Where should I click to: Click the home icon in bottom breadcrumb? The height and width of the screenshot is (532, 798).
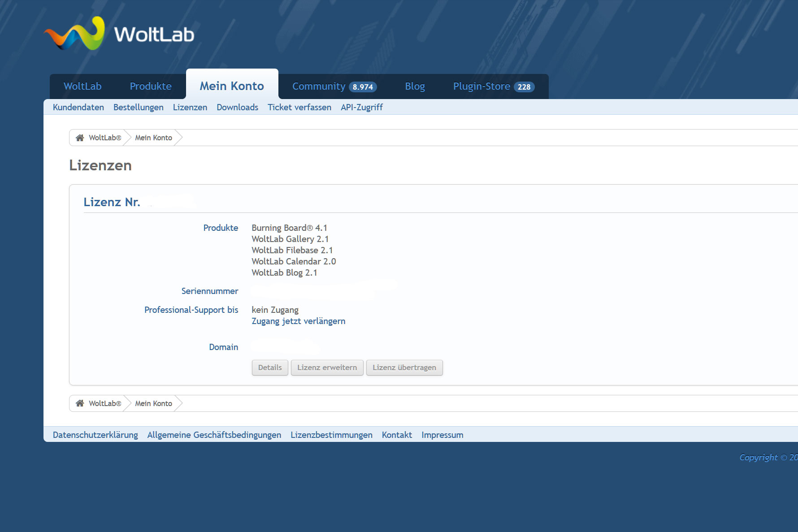pyautogui.click(x=80, y=403)
